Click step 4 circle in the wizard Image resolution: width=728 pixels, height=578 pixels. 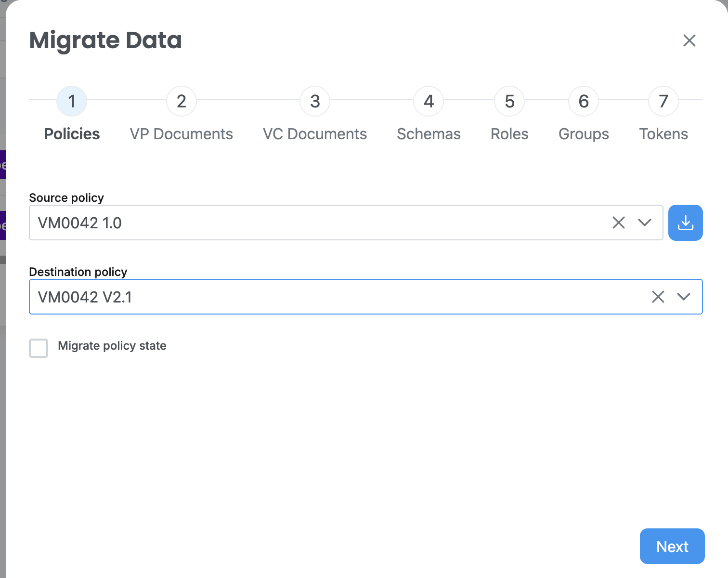point(429,101)
